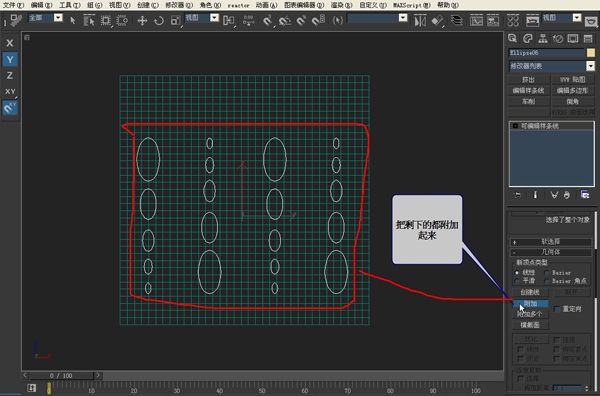Select the 平滑 (Smooth) vertex type radio
The image size is (600, 396).
tap(517, 281)
